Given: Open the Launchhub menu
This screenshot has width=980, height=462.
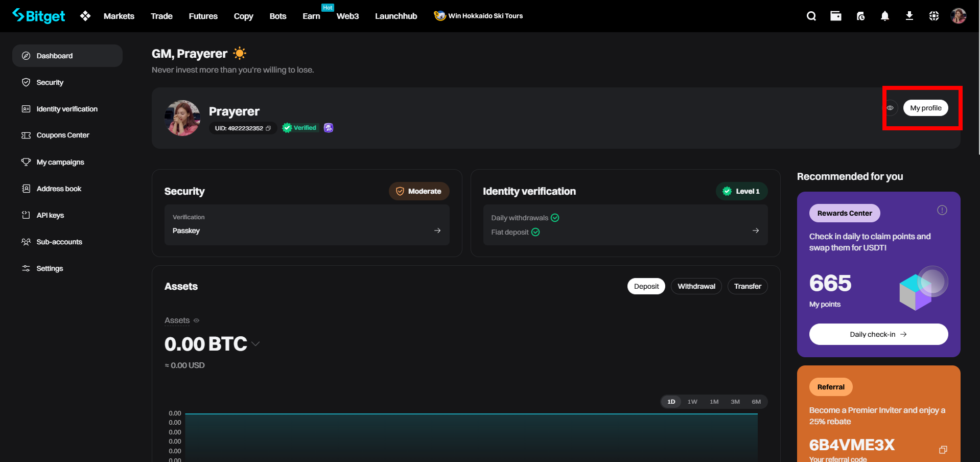Looking at the screenshot, I should tap(396, 16).
